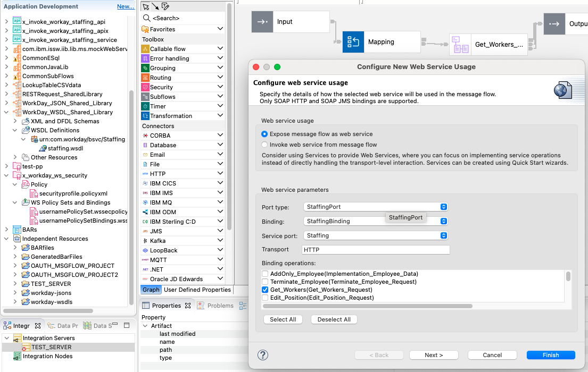588x372 pixels.
Task: Click the binding operations horizontal scrollbar
Action: pyautogui.click(x=368, y=306)
